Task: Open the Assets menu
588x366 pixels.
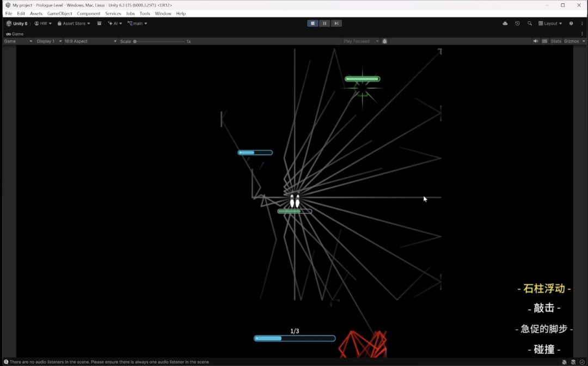Action: click(36, 14)
